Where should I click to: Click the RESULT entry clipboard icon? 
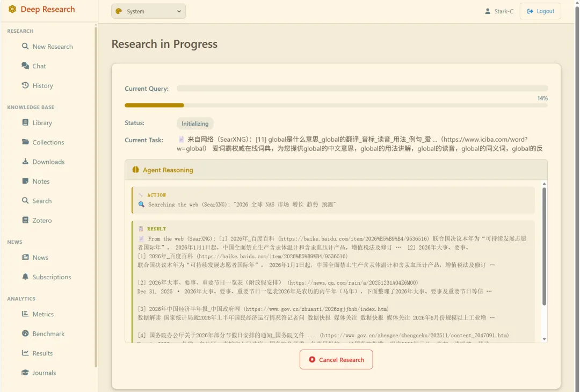(141, 229)
